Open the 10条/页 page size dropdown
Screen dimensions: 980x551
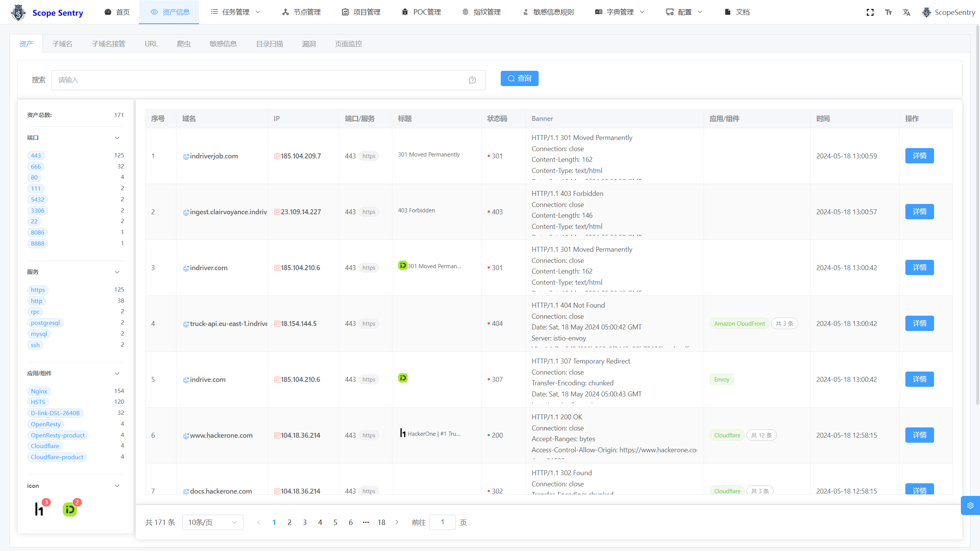tap(212, 522)
